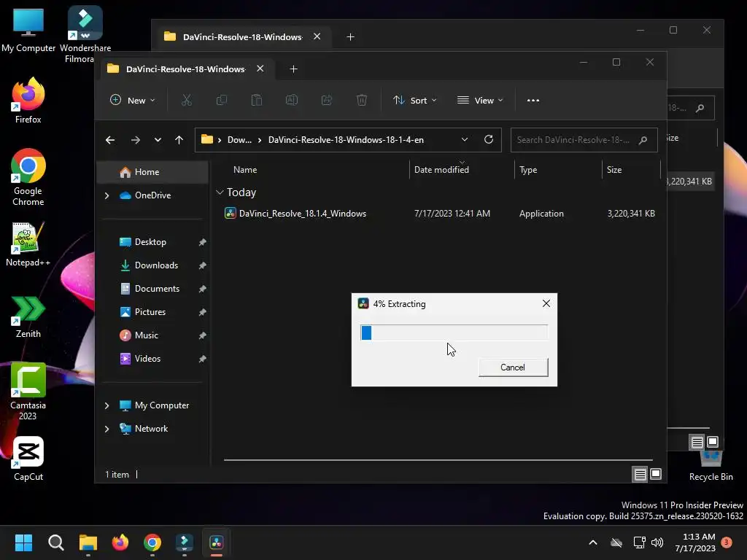Select Home in navigation pane

click(x=152, y=172)
